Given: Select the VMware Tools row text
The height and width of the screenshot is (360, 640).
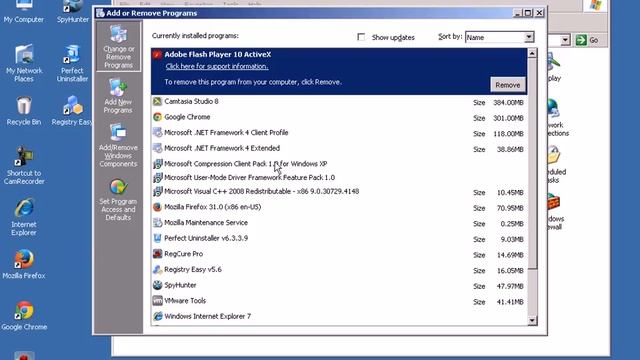Looking at the screenshot, I should tap(185, 301).
